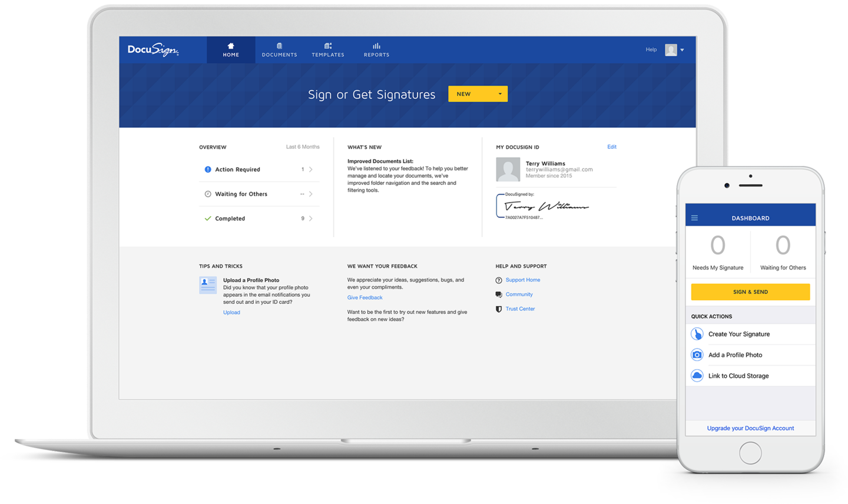The image size is (848, 504).
Task: Open the Templates section icon
Action: [328, 45]
